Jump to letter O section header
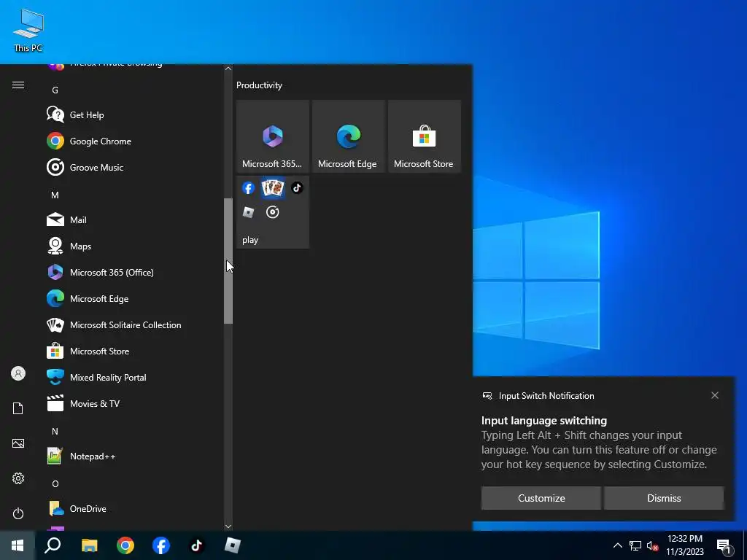747x560 pixels. [55, 483]
